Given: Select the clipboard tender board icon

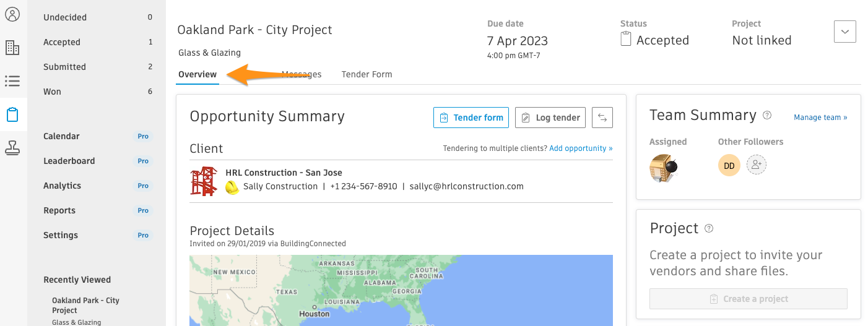Looking at the screenshot, I should point(12,114).
